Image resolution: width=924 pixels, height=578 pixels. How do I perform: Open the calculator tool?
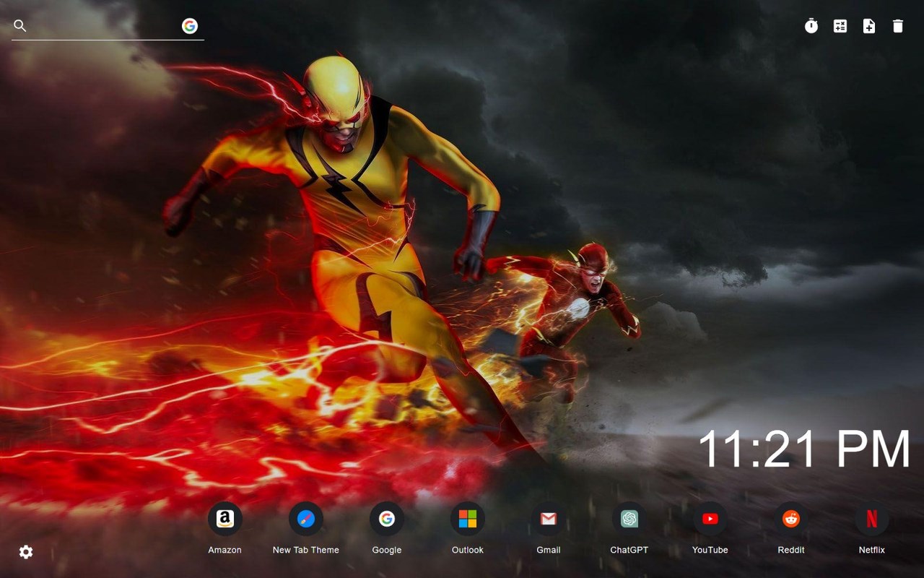[x=840, y=26]
